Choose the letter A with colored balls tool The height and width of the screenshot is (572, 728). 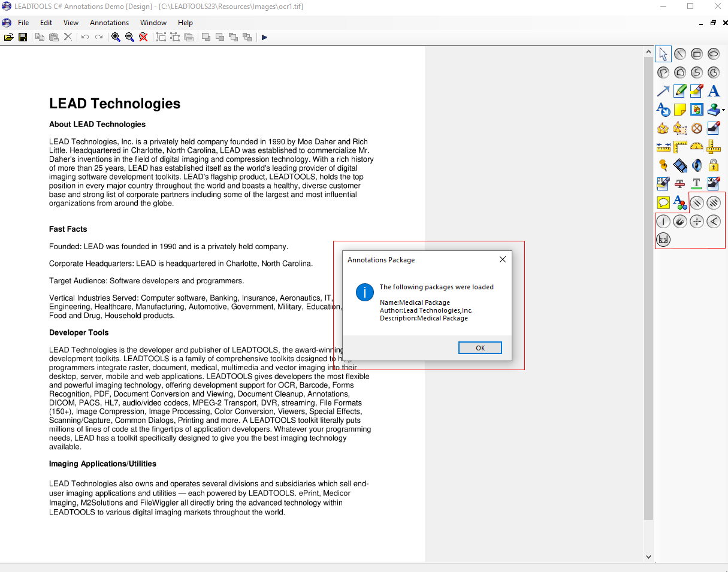[680, 202]
